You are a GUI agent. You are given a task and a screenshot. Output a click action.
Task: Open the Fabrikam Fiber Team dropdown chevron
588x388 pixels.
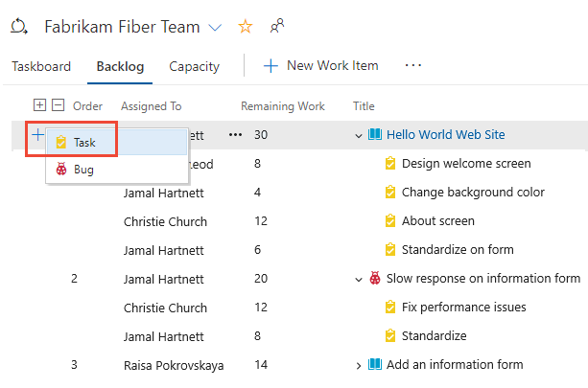(215, 27)
